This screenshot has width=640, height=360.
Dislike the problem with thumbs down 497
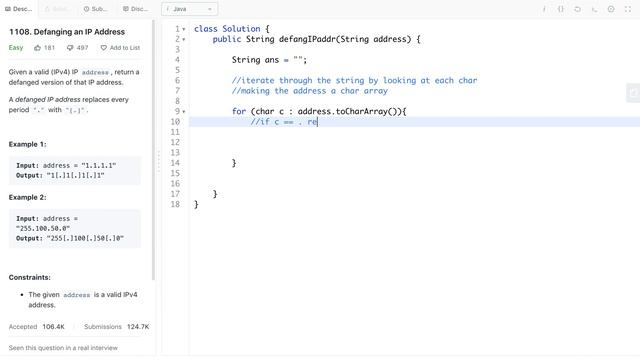(77, 48)
